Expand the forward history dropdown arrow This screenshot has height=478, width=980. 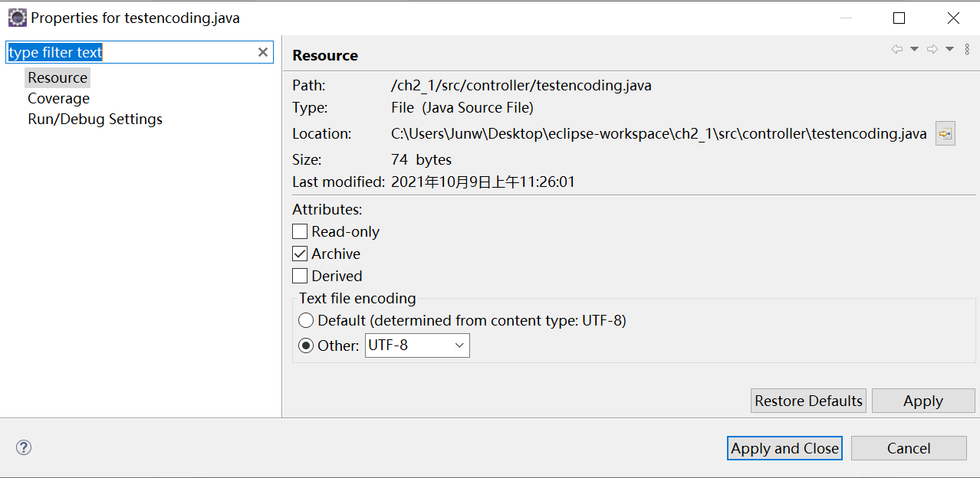(949, 49)
